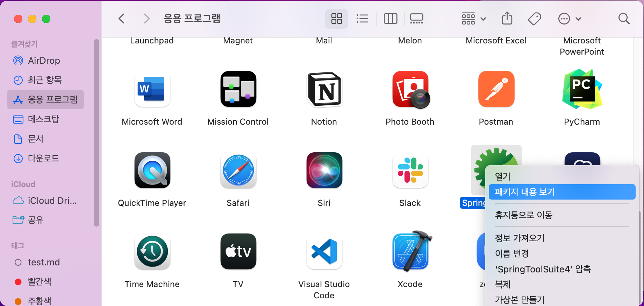Select the Mission Control app icon
The image size is (644, 306).
coord(238,89)
